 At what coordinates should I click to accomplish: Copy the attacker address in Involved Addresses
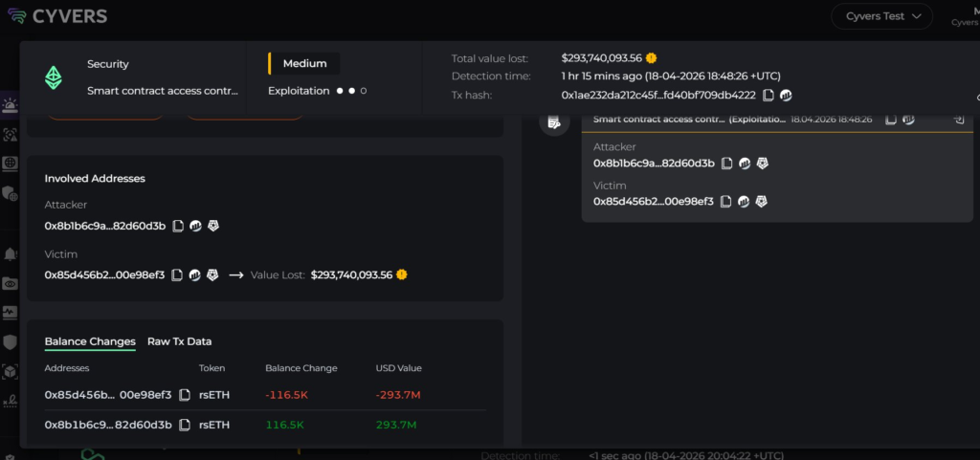tap(177, 226)
